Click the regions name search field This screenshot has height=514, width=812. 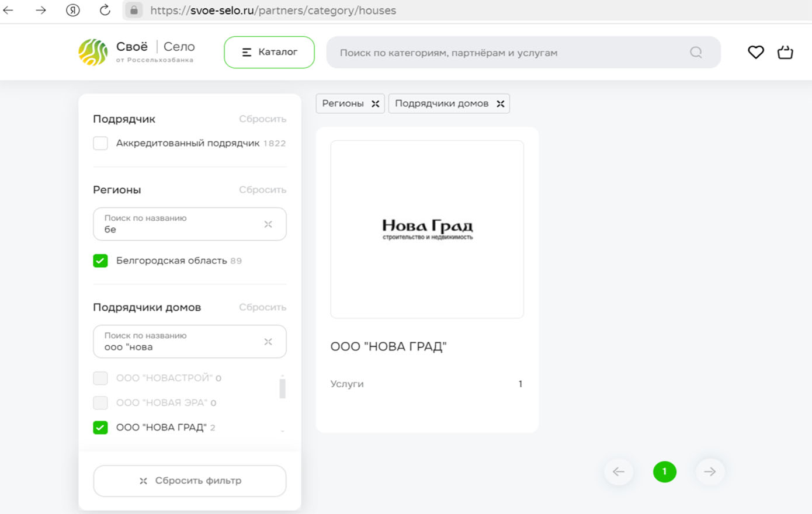pos(190,224)
